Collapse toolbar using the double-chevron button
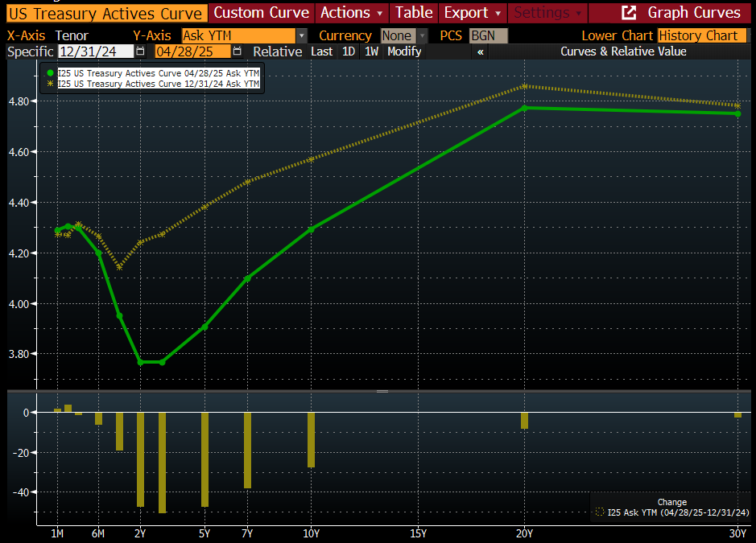Viewport: 756px width, 543px height. coord(480,51)
